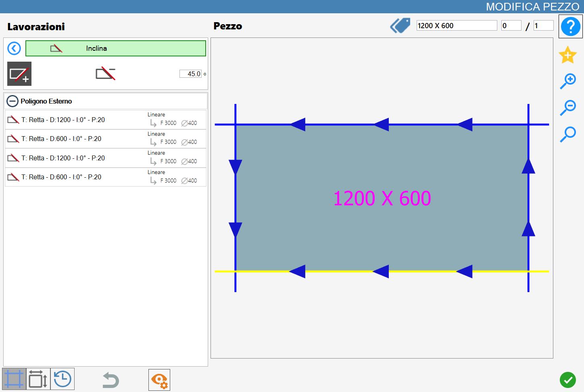Click the zoom fit magnifier icon
This screenshot has height=392, width=584.
[x=568, y=134]
